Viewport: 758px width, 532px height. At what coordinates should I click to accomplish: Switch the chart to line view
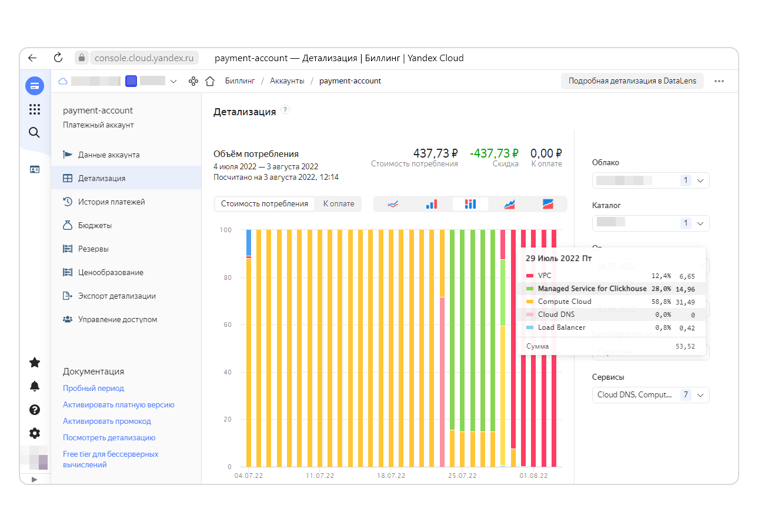[x=393, y=204]
